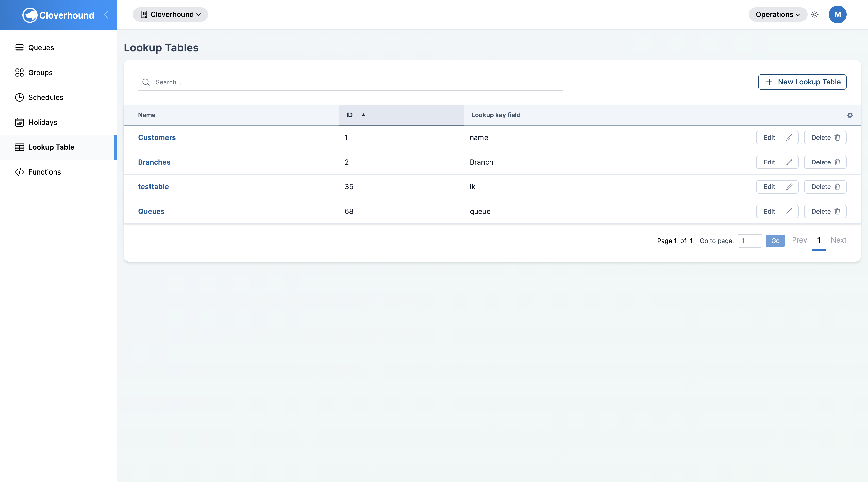Select Lookup Table sidebar item

point(58,147)
